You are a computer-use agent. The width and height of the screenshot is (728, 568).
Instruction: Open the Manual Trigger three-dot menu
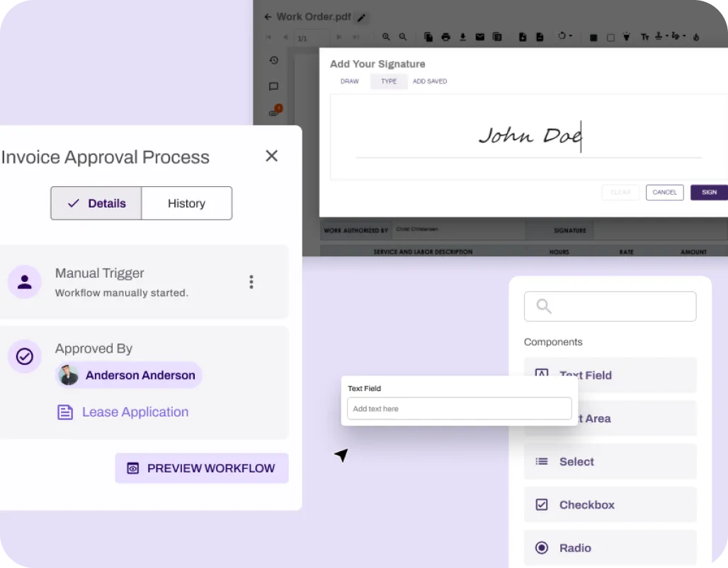click(251, 282)
